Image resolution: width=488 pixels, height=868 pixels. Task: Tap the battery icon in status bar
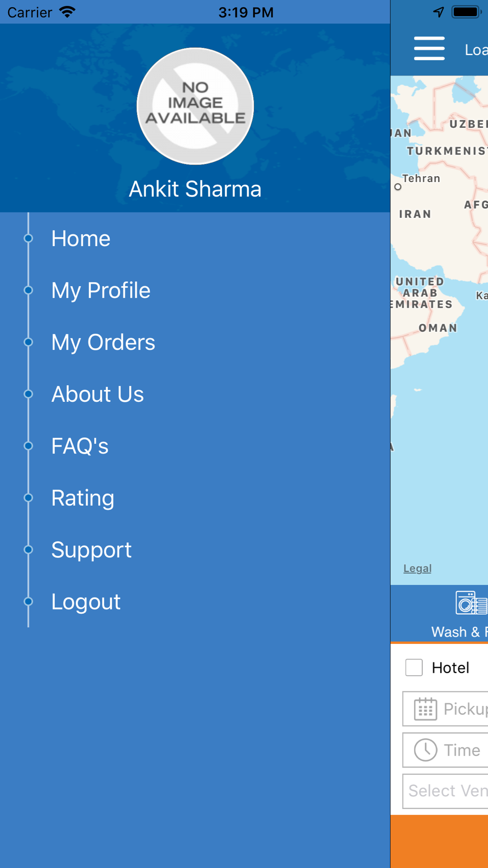[x=467, y=12]
